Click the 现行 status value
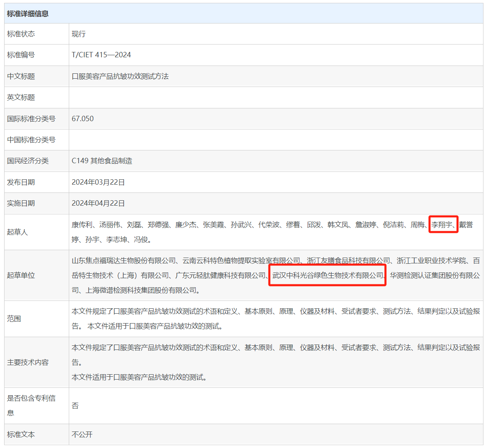This screenshot has width=488, height=448. pyautogui.click(x=79, y=34)
